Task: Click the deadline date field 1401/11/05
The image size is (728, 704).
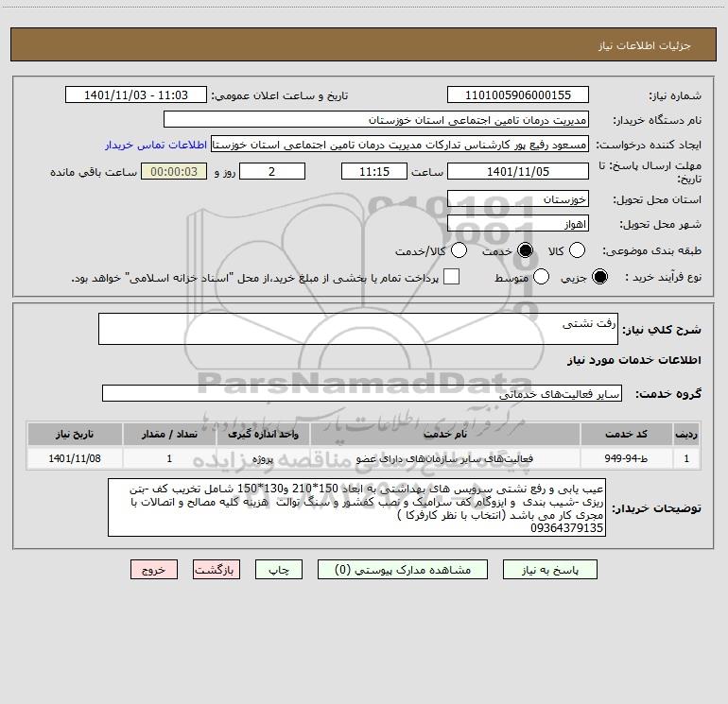Action: coord(518,171)
